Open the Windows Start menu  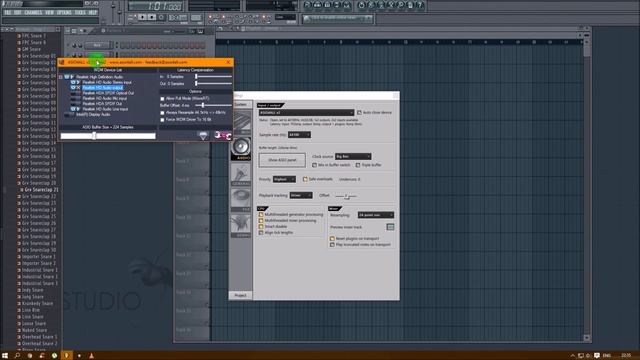[5, 356]
